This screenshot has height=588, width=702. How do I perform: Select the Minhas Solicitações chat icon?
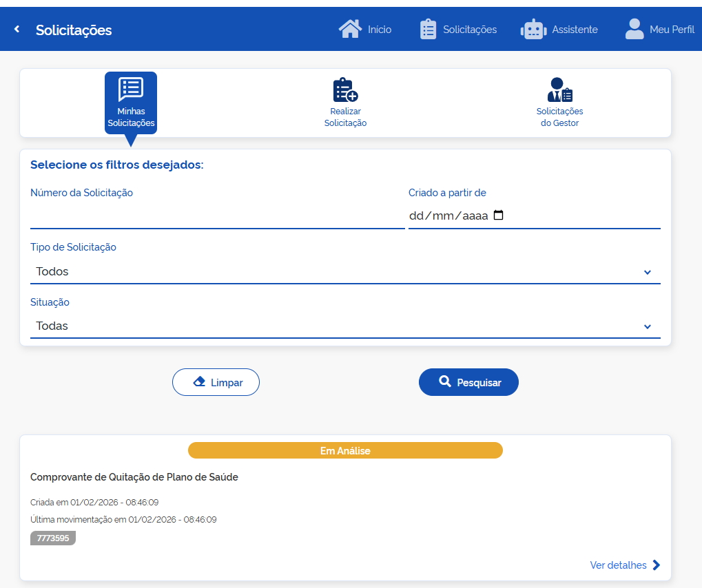131,89
